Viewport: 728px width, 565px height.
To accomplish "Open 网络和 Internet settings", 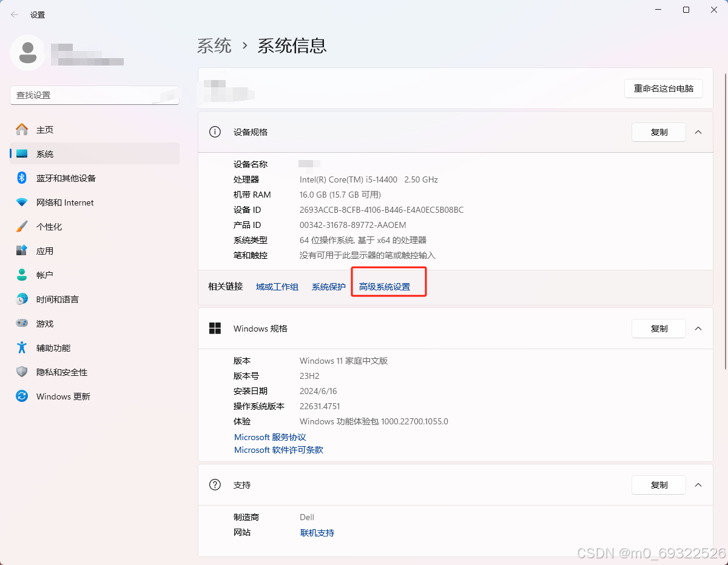I will (95, 202).
